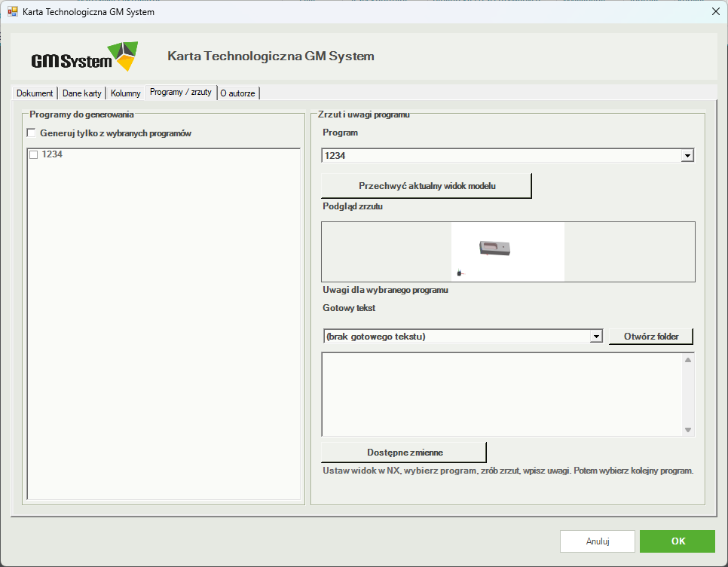Click Przechwyć aktualny widok modelu button

(x=427, y=185)
